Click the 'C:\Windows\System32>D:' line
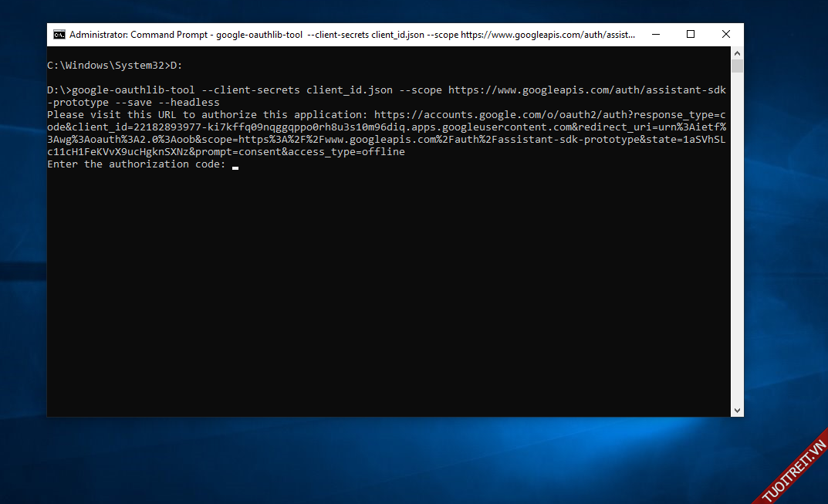Image resolution: width=828 pixels, height=504 pixels. pyautogui.click(x=114, y=66)
